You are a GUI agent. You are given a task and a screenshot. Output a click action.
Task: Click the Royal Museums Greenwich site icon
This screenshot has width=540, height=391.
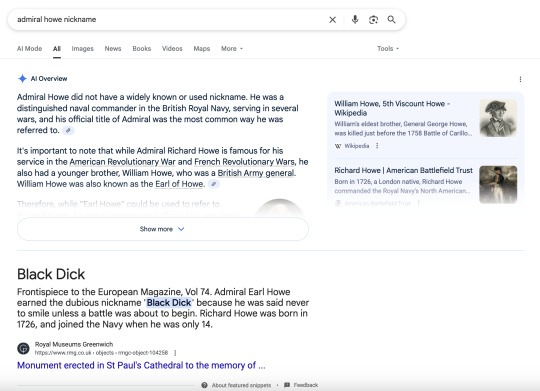point(23,349)
